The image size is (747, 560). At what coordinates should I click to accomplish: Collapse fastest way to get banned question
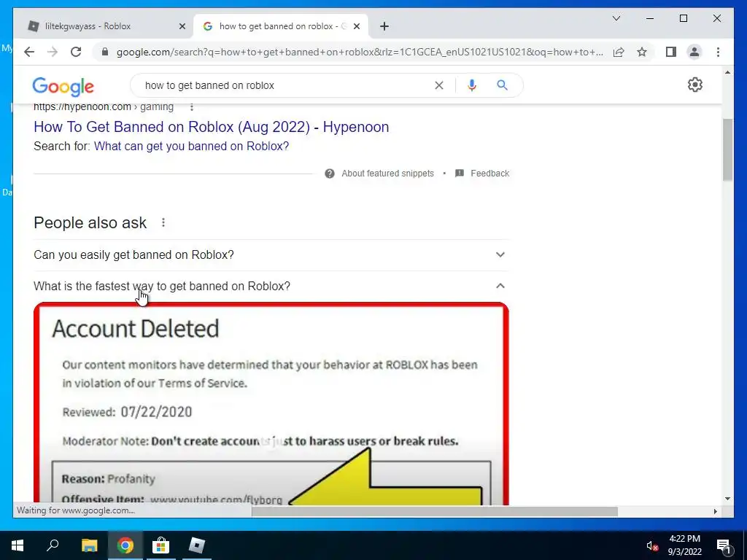(271, 286)
